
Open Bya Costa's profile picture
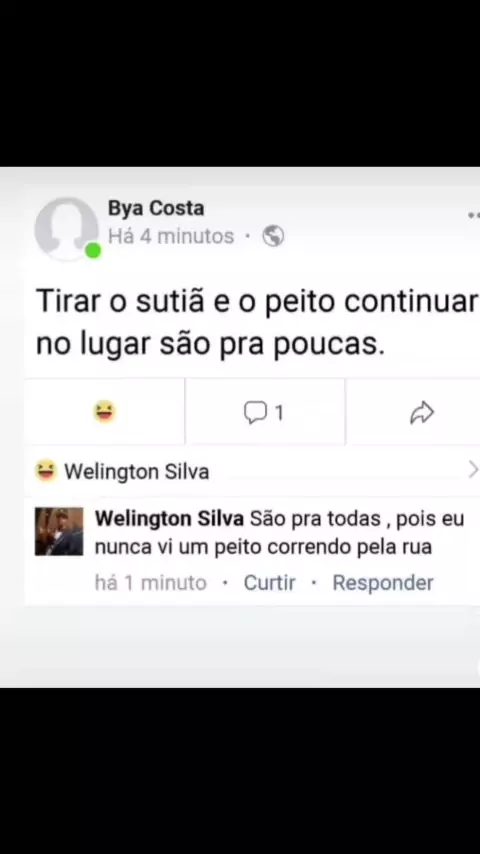click(66, 229)
